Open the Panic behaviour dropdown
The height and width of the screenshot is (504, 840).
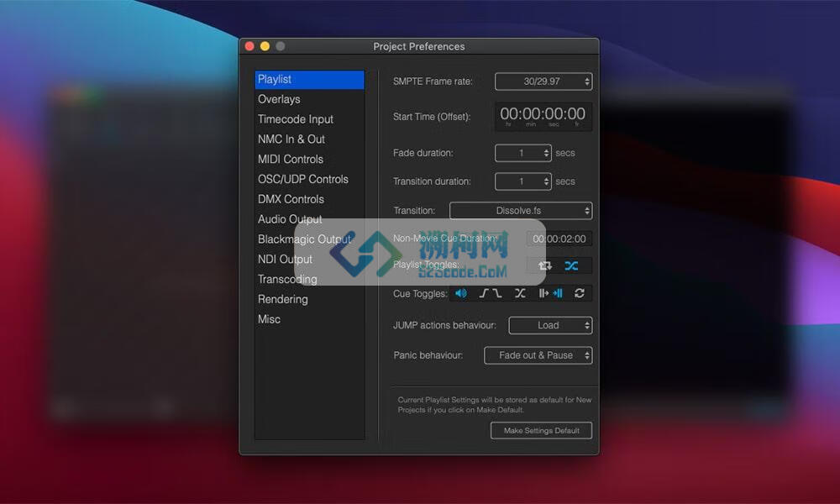pyautogui.click(x=538, y=355)
